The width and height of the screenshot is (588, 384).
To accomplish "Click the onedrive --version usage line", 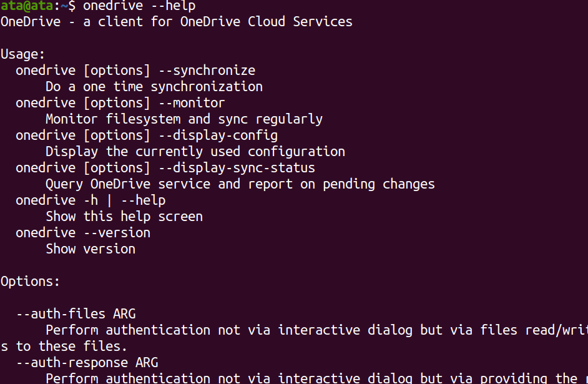I will pos(83,233).
